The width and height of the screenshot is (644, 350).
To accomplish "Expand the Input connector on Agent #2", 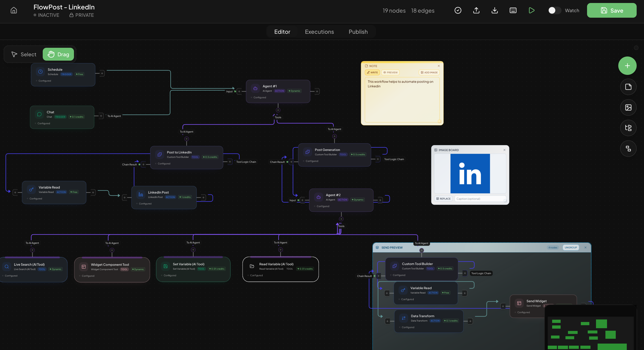I will (x=302, y=200).
